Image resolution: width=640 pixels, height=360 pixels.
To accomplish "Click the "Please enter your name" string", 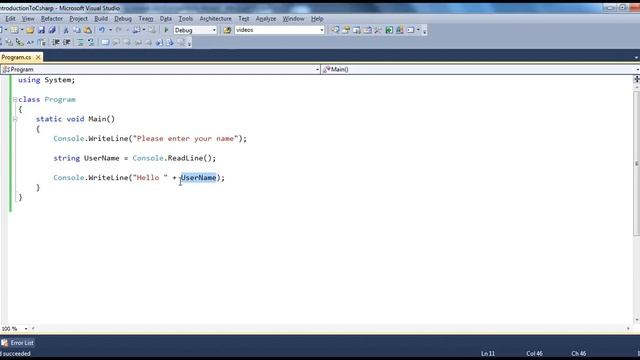I will (x=185, y=139).
